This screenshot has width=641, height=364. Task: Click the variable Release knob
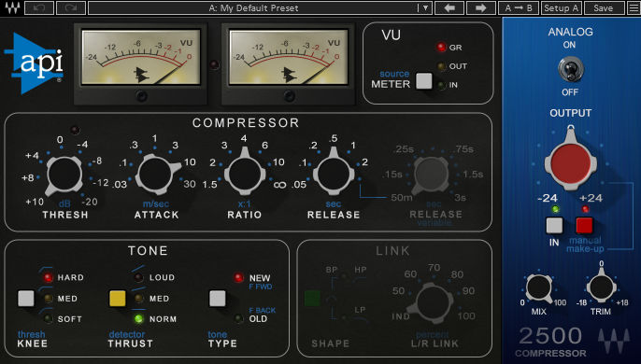[x=432, y=175]
